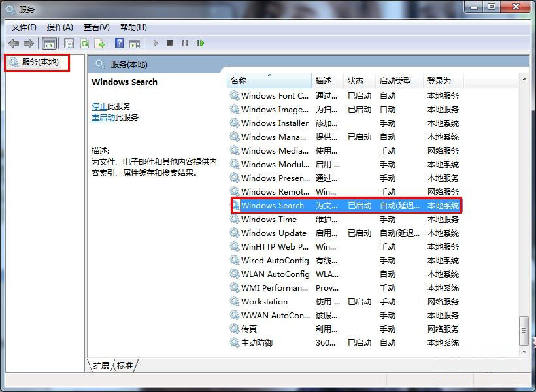Click the gear icon of Windows Mana...

point(235,137)
